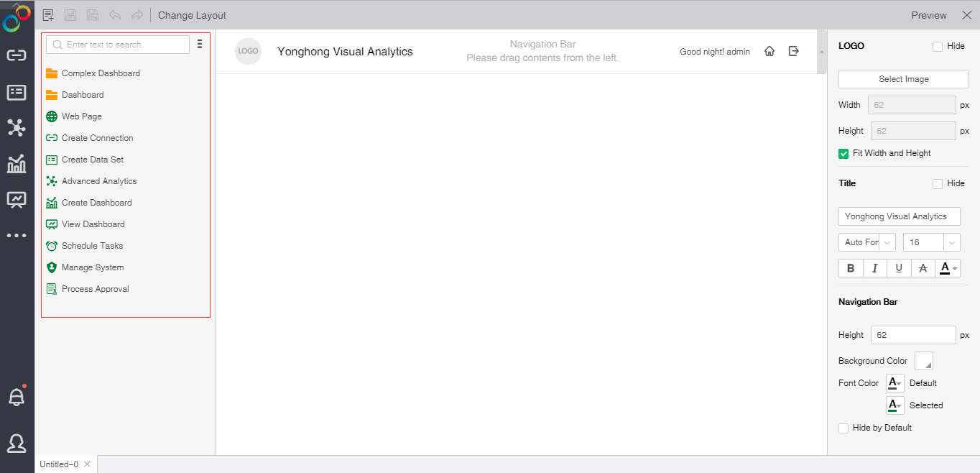Click the Create Connection sidebar icon
The width and height of the screenshot is (980, 473).
pyautogui.click(x=17, y=55)
